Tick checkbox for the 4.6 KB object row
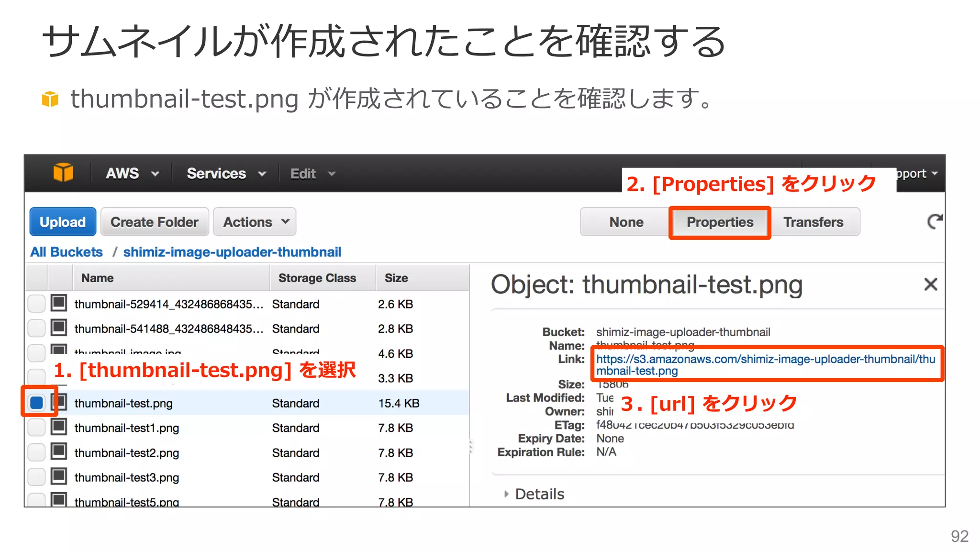The height and width of the screenshot is (551, 980). (36, 353)
